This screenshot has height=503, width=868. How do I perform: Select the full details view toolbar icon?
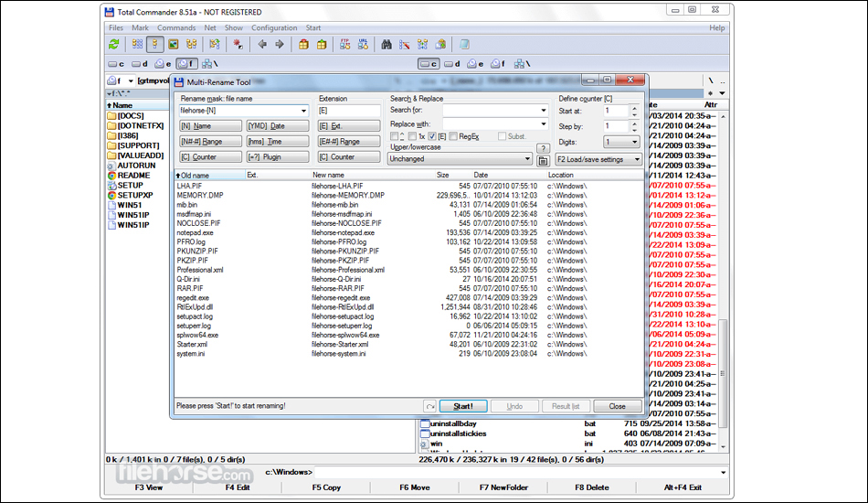(155, 44)
